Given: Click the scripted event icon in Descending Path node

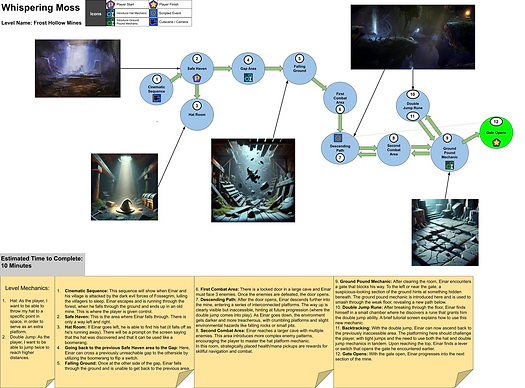Looking at the screenshot, I should (338, 138).
